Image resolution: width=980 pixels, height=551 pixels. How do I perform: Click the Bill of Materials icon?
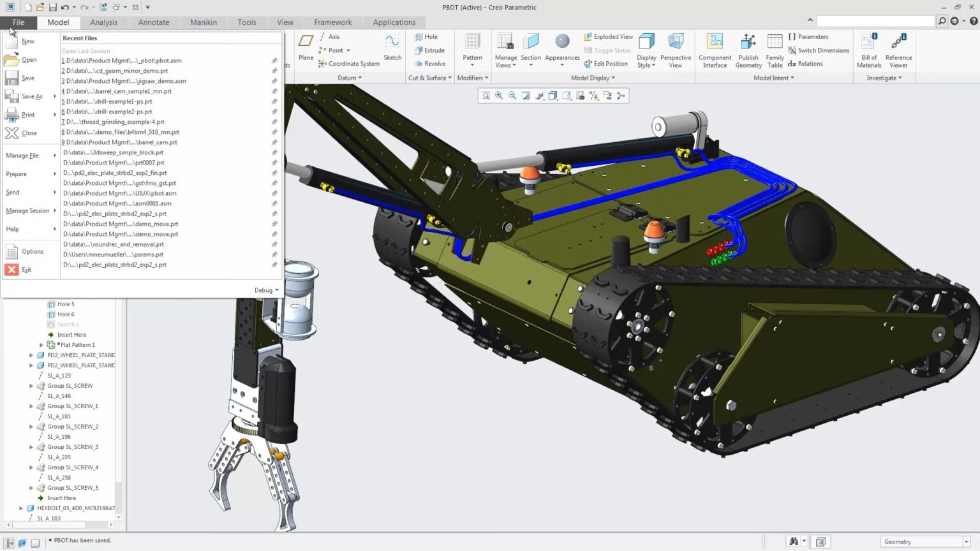pyautogui.click(x=869, y=50)
